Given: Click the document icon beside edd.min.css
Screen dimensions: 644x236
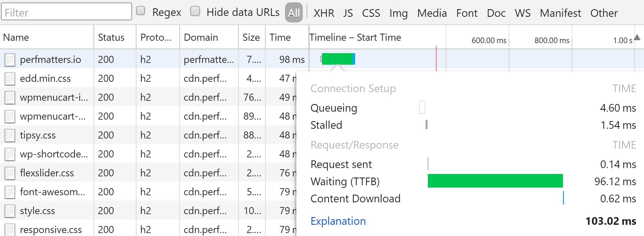Looking at the screenshot, I should 10,78.
